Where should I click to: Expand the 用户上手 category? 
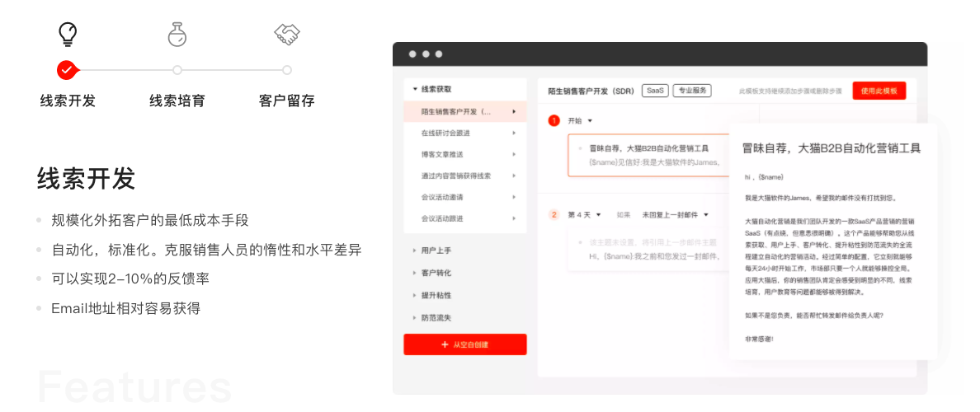click(x=432, y=250)
